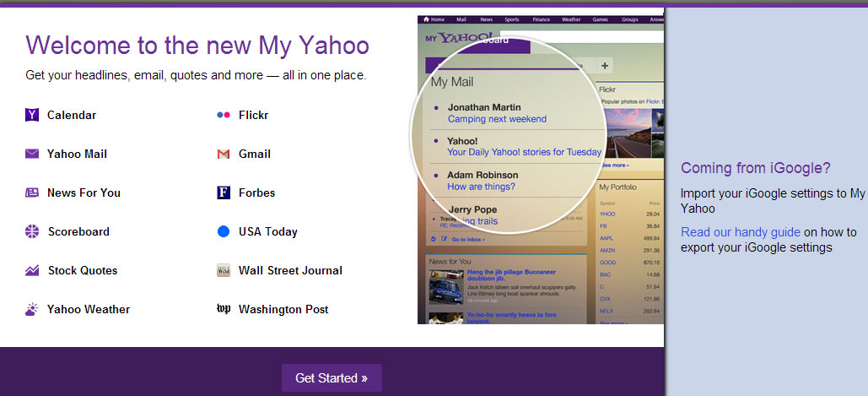Image resolution: width=868 pixels, height=396 pixels.
Task: Open Games in preview navigation bar
Action: click(x=600, y=19)
